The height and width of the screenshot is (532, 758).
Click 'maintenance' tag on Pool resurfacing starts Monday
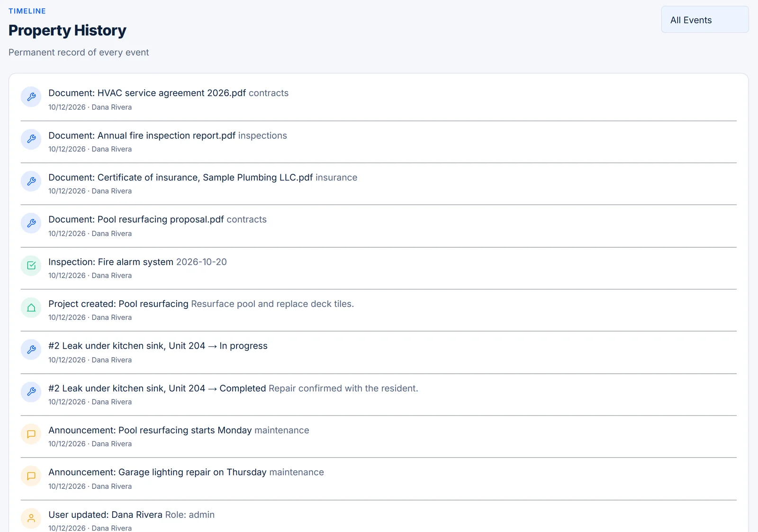tap(282, 430)
